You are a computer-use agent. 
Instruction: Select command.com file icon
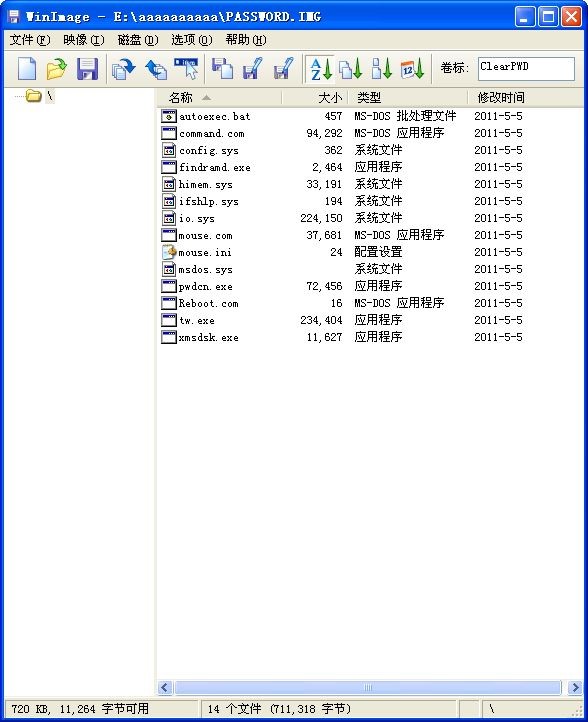169,133
